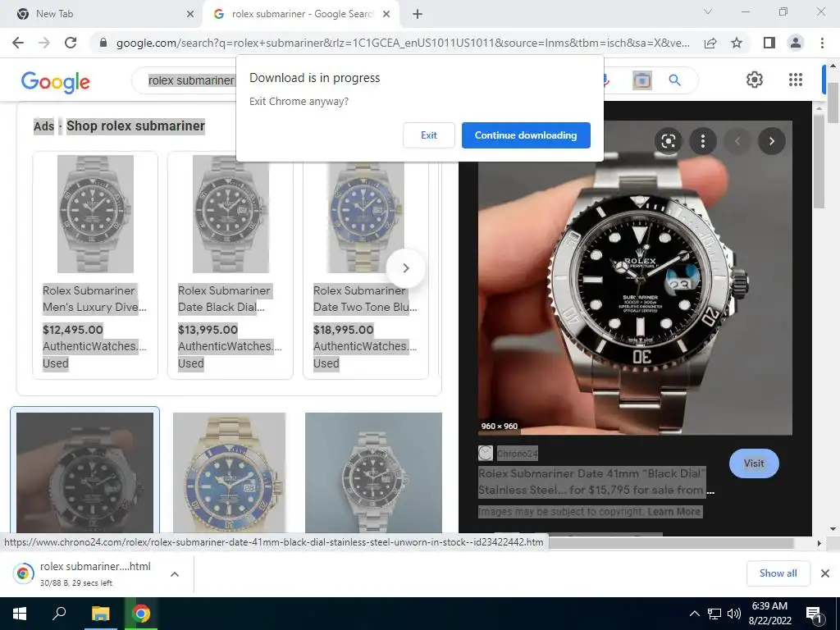
Task: Open File Explorer from taskbar
Action: (100, 614)
